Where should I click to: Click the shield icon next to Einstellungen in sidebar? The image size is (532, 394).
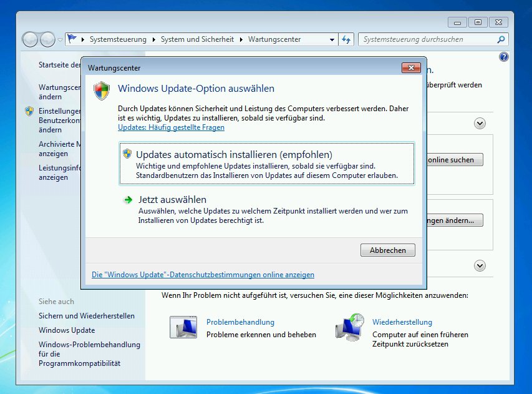click(29, 111)
